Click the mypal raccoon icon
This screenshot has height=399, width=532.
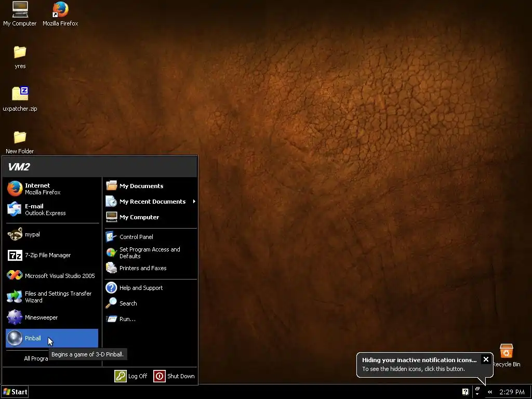coord(15,234)
